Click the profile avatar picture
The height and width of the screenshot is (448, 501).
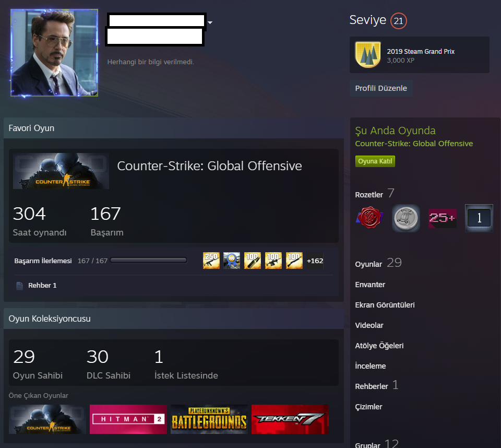click(x=54, y=53)
